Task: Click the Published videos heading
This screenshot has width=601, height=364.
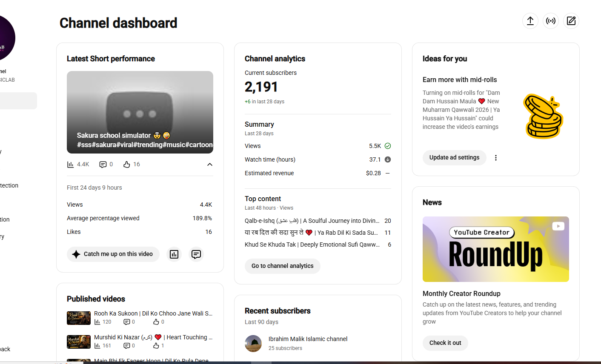Action: point(96,299)
